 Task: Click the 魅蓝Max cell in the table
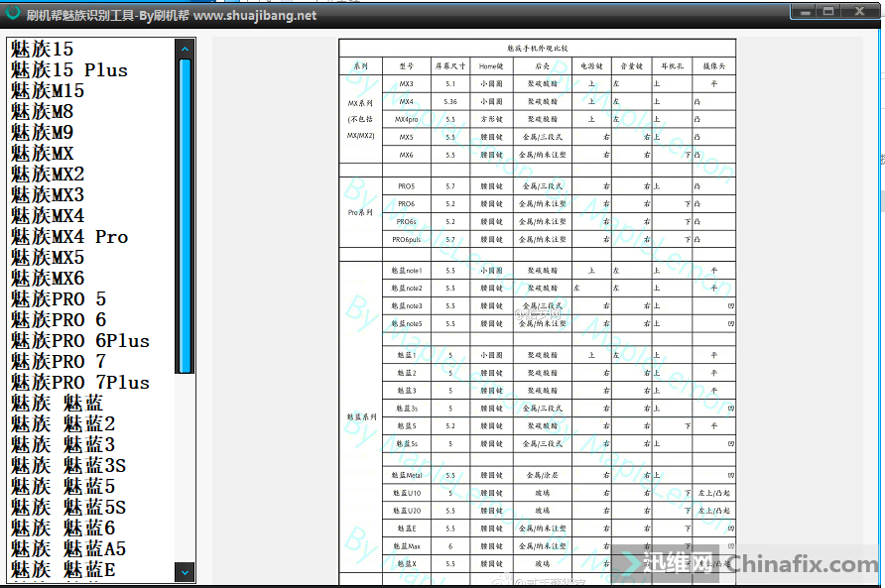pyautogui.click(x=407, y=546)
